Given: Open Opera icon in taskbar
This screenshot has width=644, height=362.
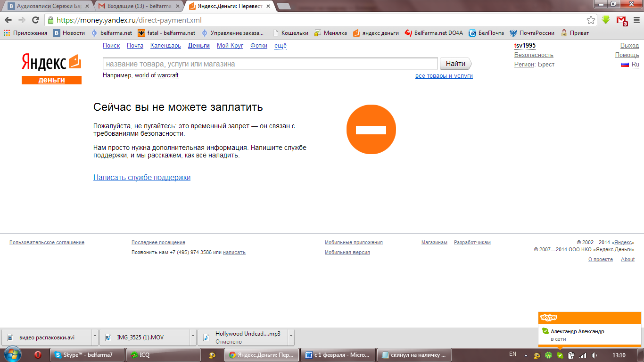Looking at the screenshot, I should 38,355.
